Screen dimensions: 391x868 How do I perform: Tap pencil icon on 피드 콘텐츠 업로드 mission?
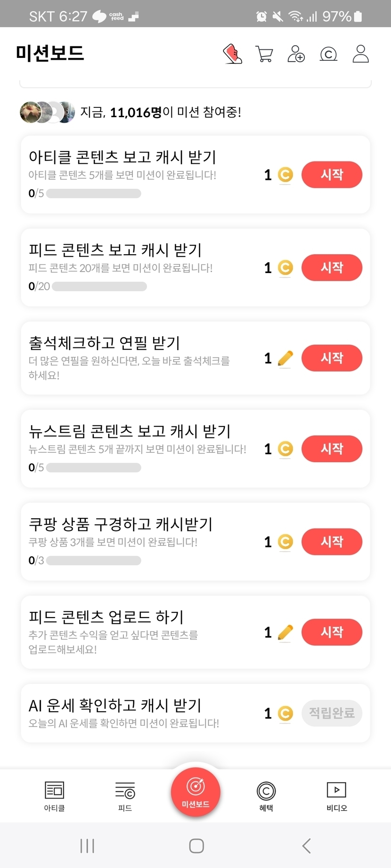coord(285,632)
